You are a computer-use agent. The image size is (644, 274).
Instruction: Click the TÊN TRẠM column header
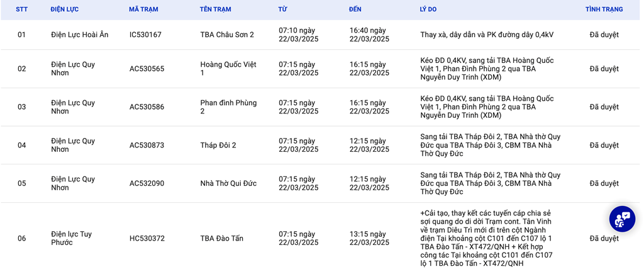click(x=215, y=9)
